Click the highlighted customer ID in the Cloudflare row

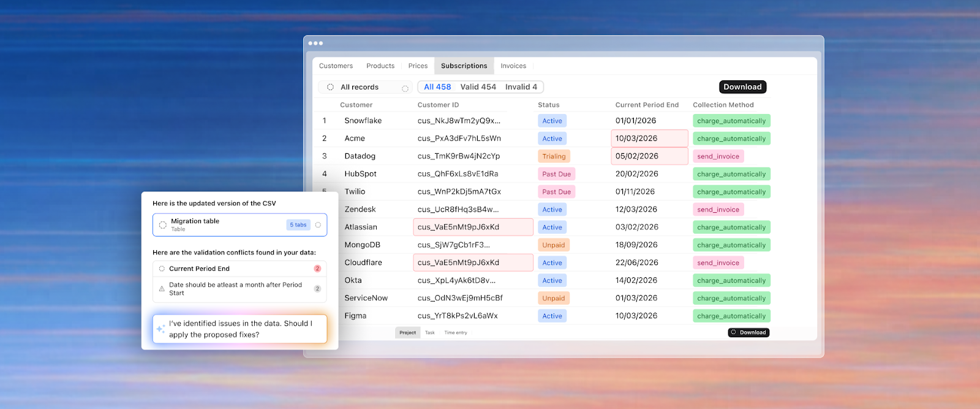(x=473, y=263)
